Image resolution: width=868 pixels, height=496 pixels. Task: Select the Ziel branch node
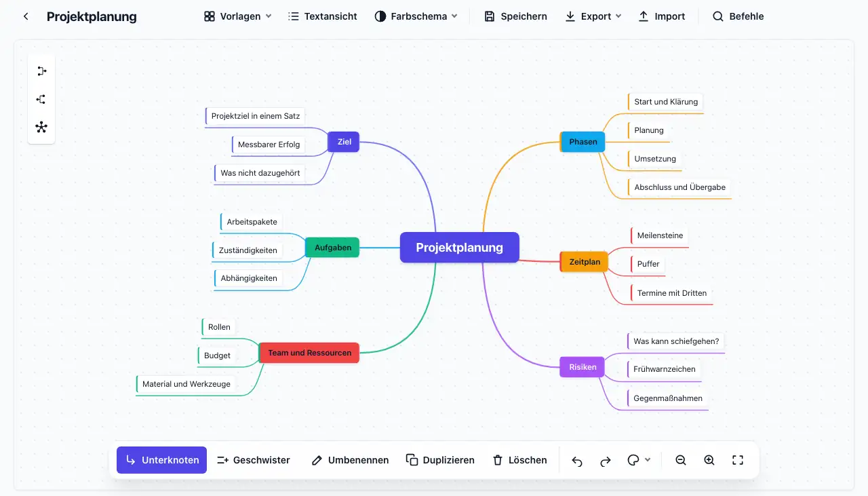pos(344,142)
